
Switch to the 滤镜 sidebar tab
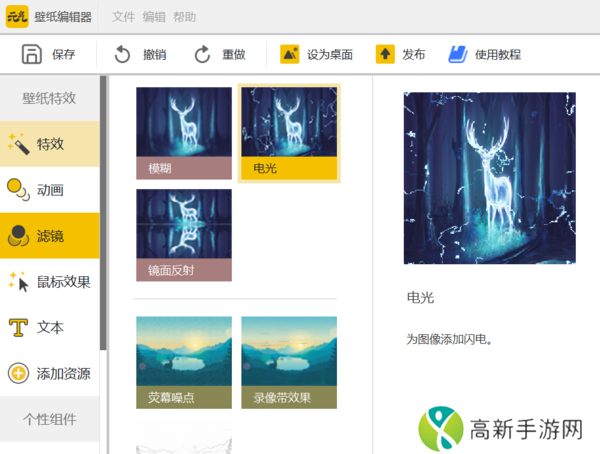50,236
